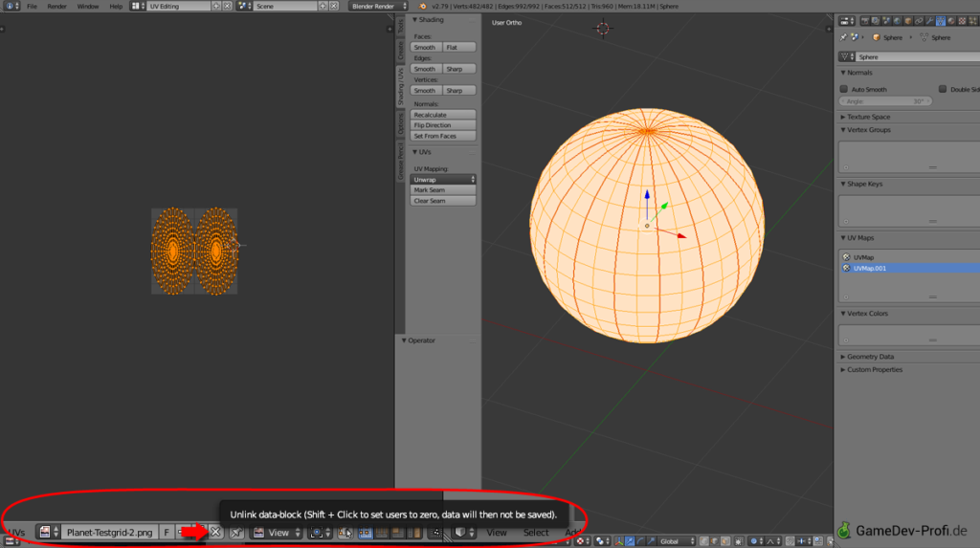Click Flat faces shading button
Screen dimensions: 980x548
(x=459, y=48)
